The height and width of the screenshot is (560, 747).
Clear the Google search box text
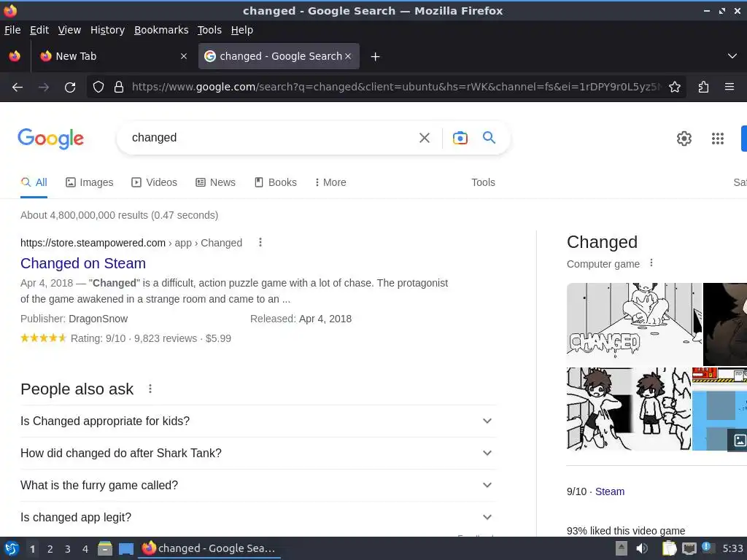tap(425, 138)
